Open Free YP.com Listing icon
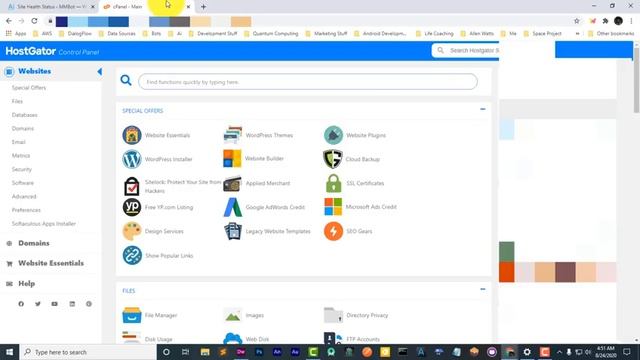 coord(132,207)
